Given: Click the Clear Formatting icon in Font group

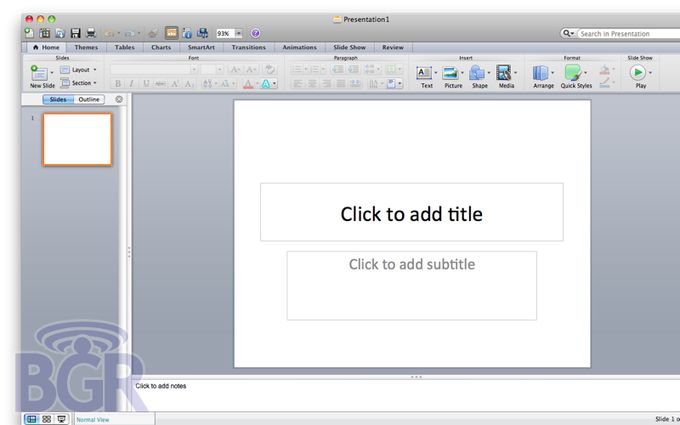Looking at the screenshot, I should [270, 69].
